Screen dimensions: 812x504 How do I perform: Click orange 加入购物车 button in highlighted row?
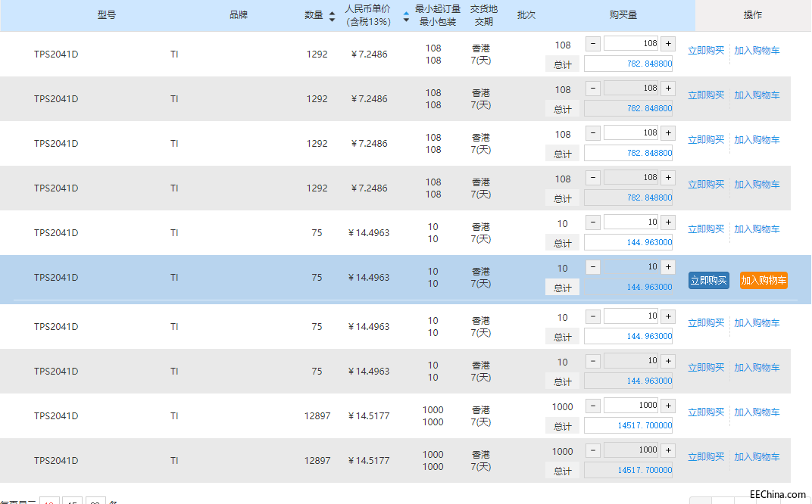coord(764,281)
